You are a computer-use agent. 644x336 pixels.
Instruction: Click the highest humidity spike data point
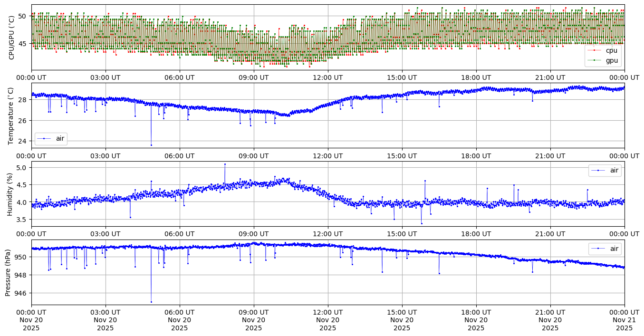pyautogui.click(x=225, y=164)
